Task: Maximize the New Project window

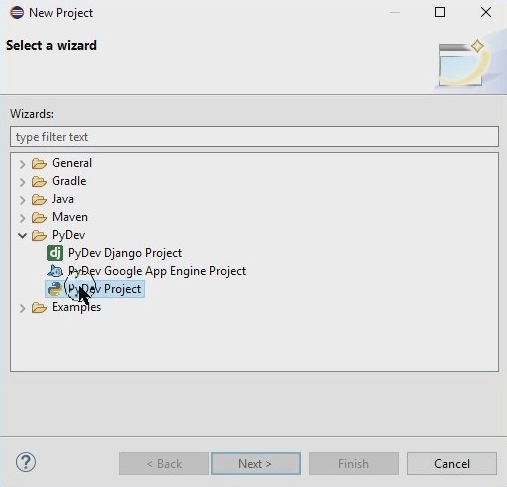Action: coord(440,12)
